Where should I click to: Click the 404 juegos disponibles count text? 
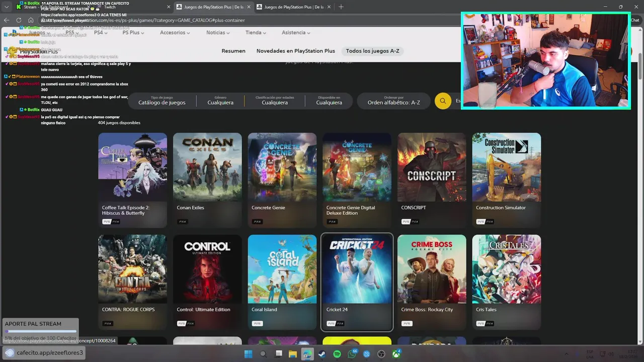(x=119, y=123)
